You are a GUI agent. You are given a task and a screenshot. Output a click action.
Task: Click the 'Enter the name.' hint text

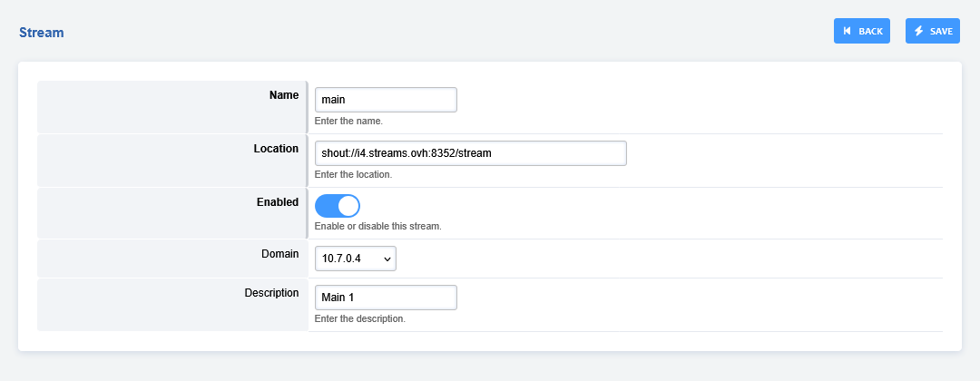[348, 121]
